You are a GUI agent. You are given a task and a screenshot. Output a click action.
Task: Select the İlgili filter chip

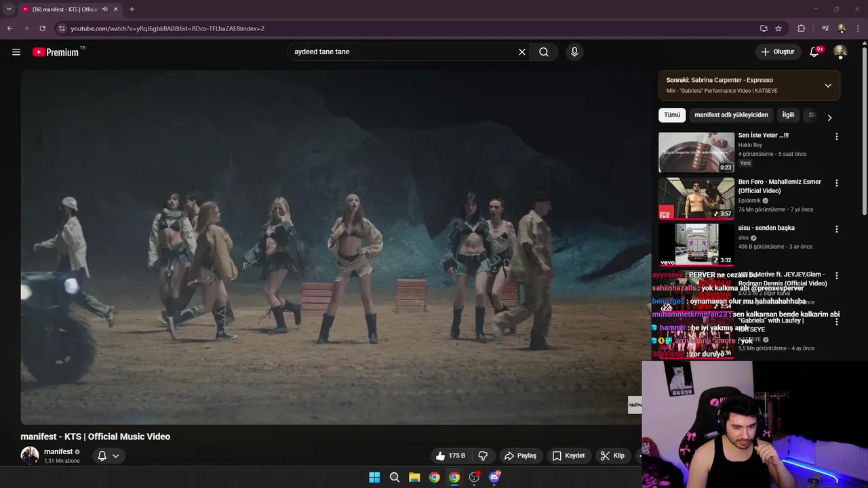(788, 115)
